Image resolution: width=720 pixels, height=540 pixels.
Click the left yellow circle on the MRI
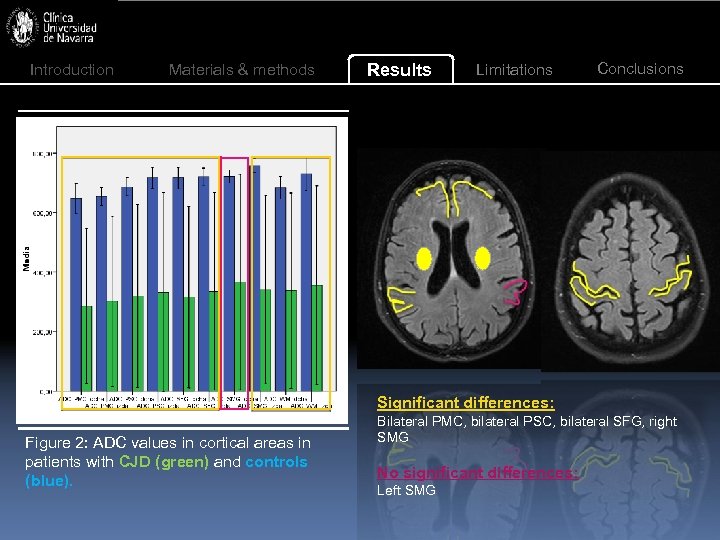(x=424, y=259)
